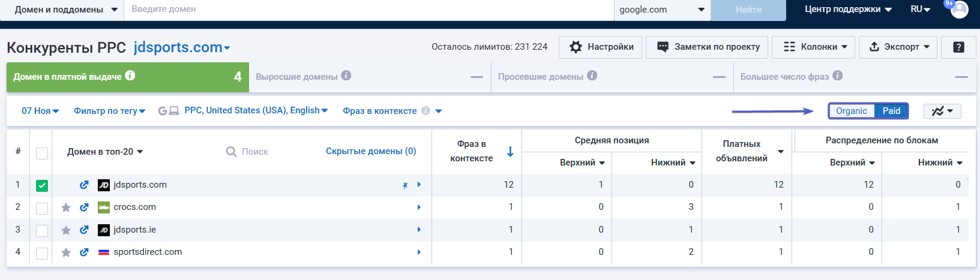The width and height of the screenshot is (980, 280).
Task: Switch to Organic results toggle
Action: coord(852,111)
